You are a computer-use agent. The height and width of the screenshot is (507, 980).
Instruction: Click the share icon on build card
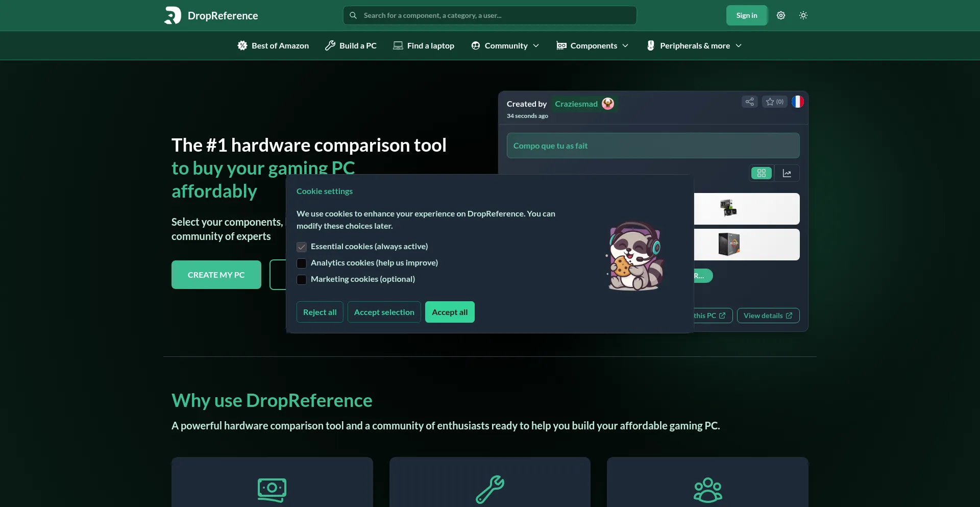click(x=749, y=102)
